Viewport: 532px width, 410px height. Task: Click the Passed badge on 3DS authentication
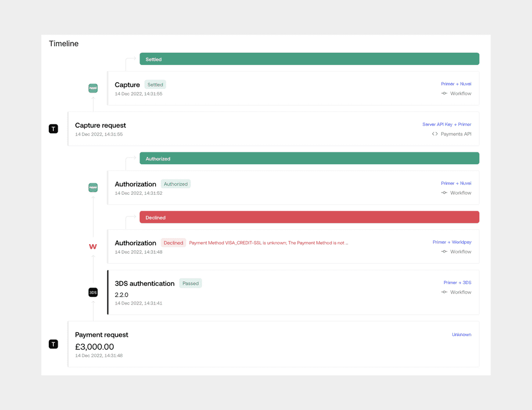click(190, 284)
